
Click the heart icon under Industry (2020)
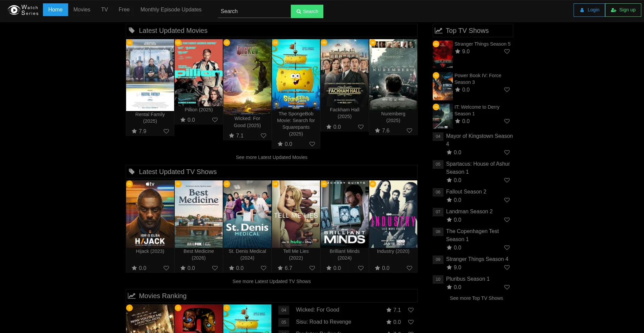[x=409, y=268]
